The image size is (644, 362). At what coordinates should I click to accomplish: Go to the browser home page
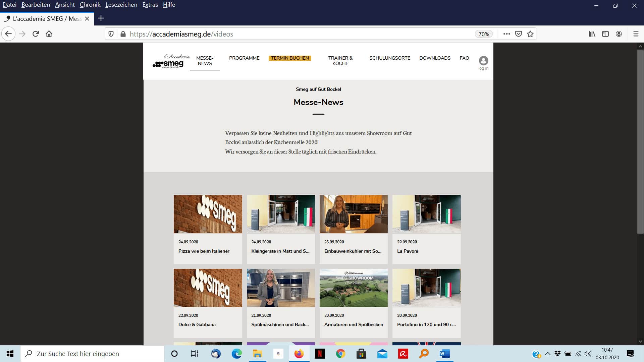[x=49, y=34]
